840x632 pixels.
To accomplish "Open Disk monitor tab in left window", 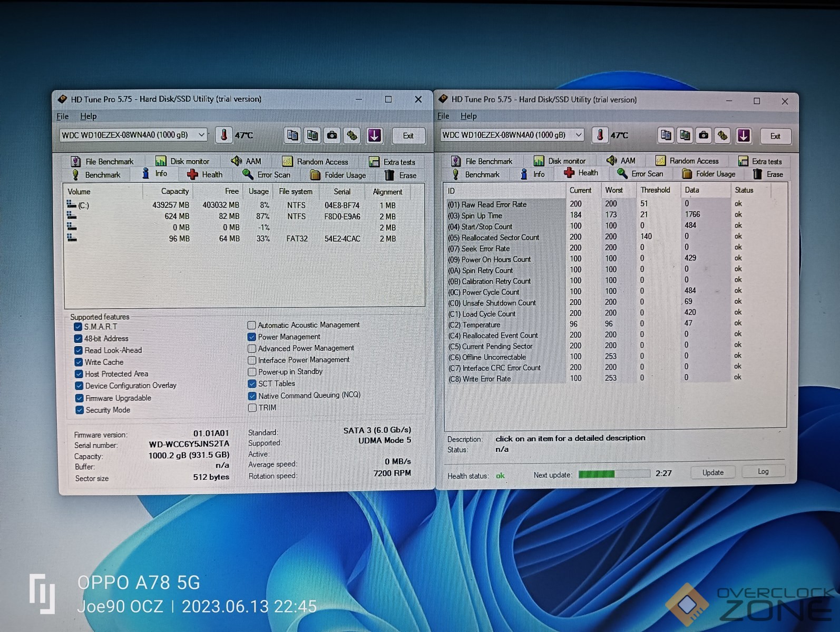I will point(182,161).
